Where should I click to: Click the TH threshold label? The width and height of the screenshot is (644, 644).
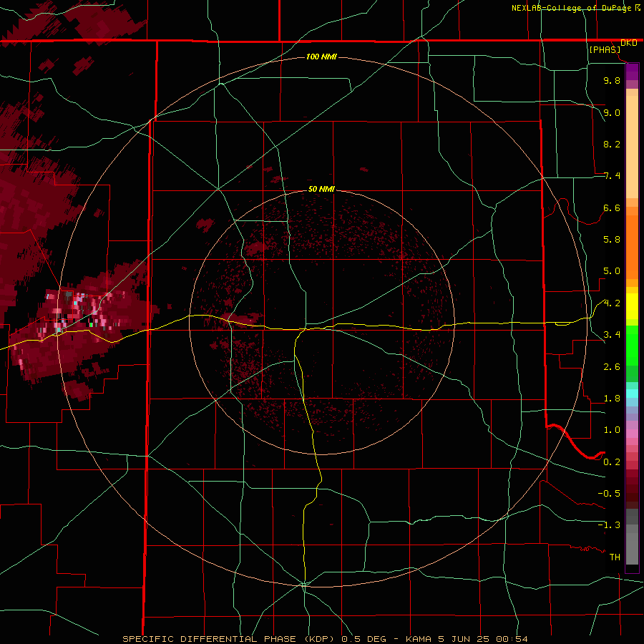click(x=615, y=557)
